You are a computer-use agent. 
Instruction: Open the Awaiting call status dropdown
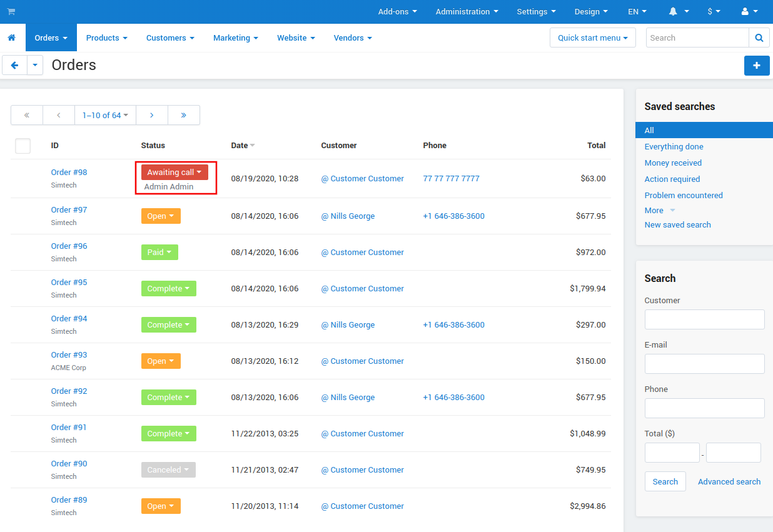(x=174, y=172)
